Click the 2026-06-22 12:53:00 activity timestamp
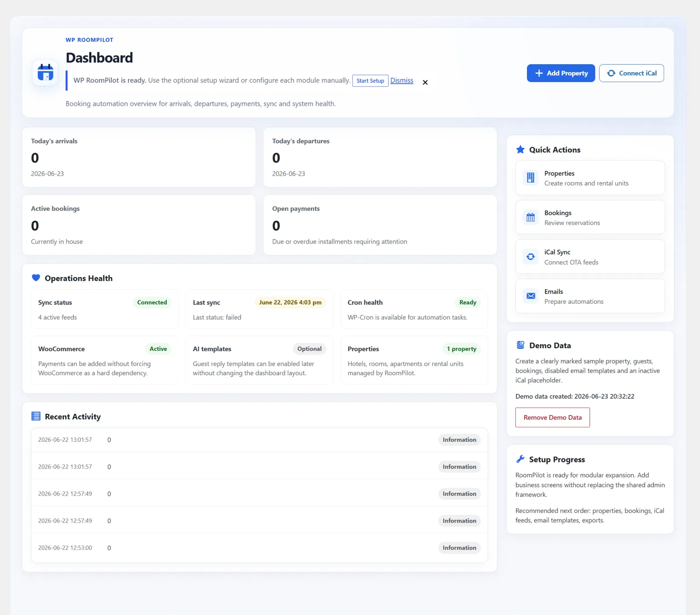The width and height of the screenshot is (700, 615). click(65, 548)
